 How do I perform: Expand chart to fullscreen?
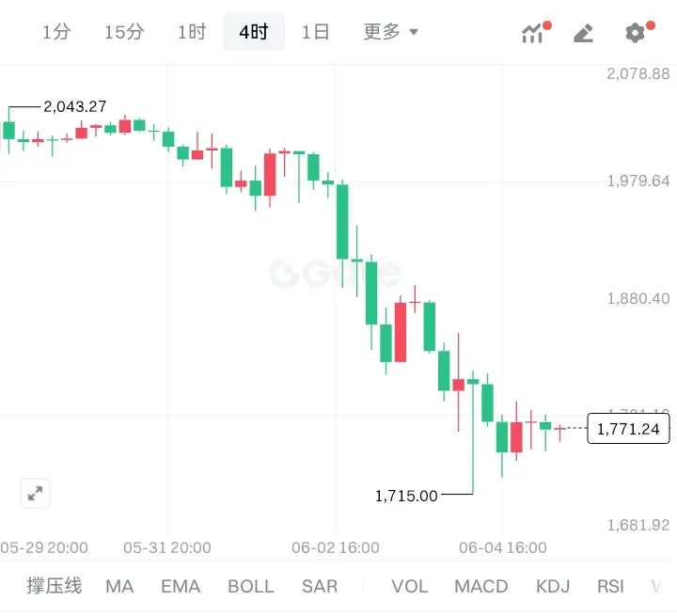(x=35, y=493)
